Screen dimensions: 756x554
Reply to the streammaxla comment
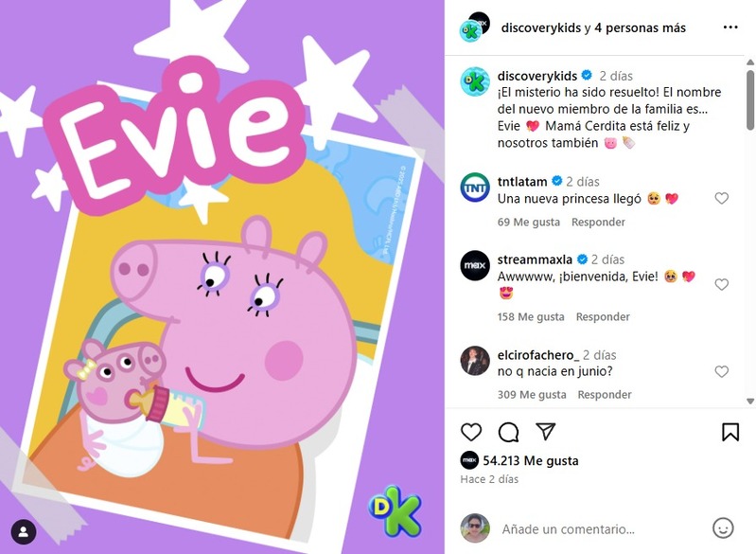pos(603,316)
